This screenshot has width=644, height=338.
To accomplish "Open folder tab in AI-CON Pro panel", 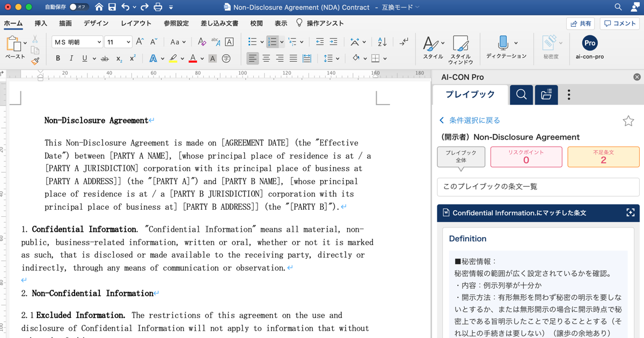I will coord(546,95).
